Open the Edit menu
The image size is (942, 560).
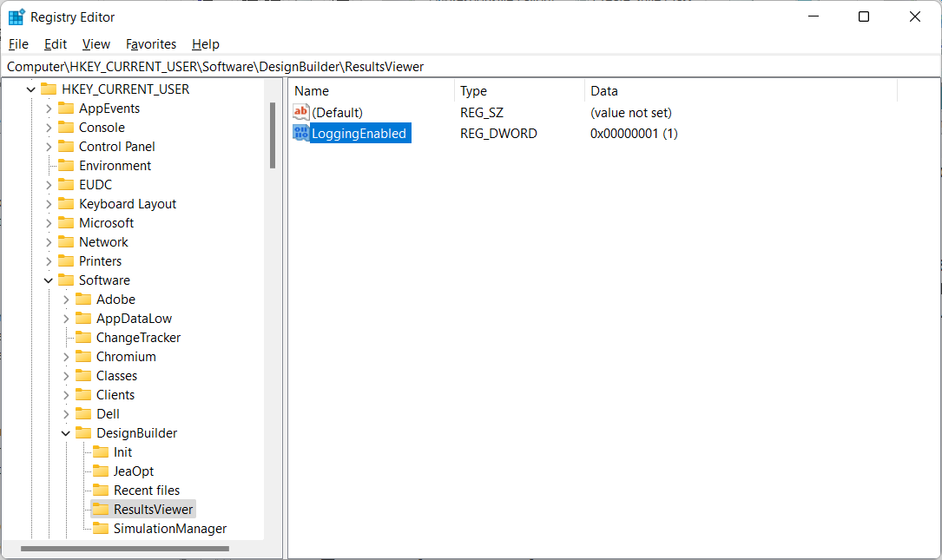pyautogui.click(x=56, y=44)
